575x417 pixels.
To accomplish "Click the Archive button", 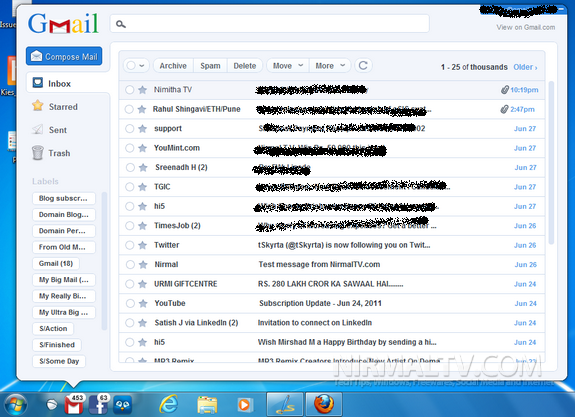I will (x=173, y=66).
